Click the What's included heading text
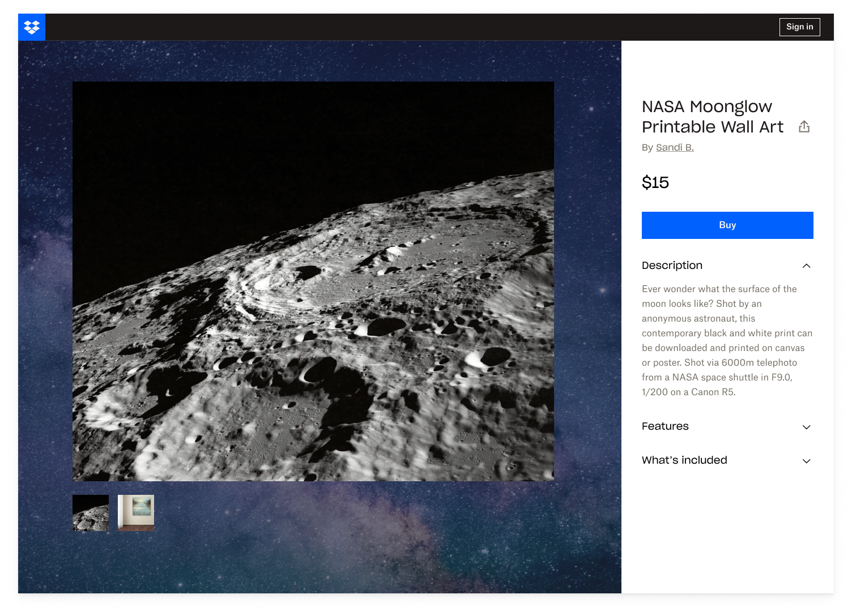 (x=684, y=460)
